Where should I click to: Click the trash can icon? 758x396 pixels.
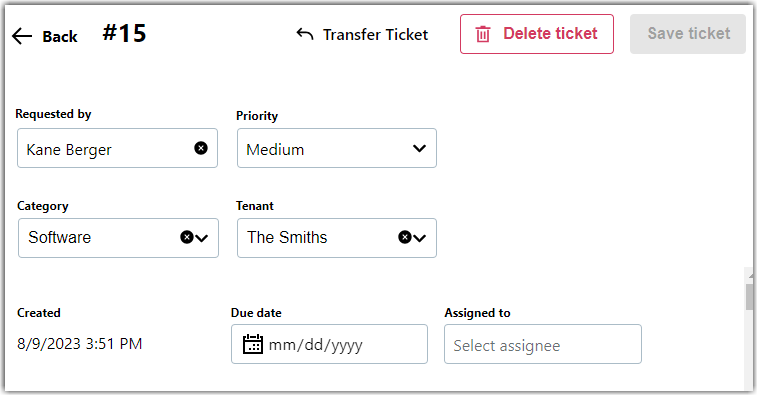click(x=482, y=34)
